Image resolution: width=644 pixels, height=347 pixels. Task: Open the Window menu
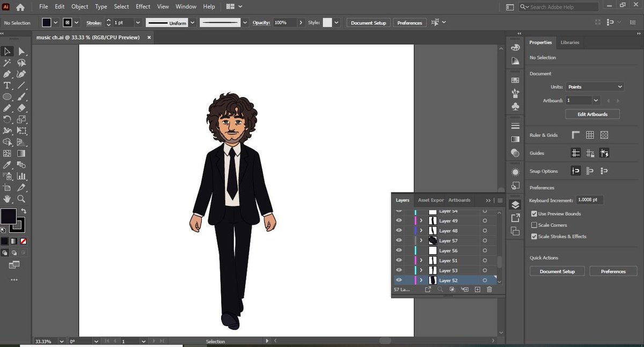(x=186, y=6)
